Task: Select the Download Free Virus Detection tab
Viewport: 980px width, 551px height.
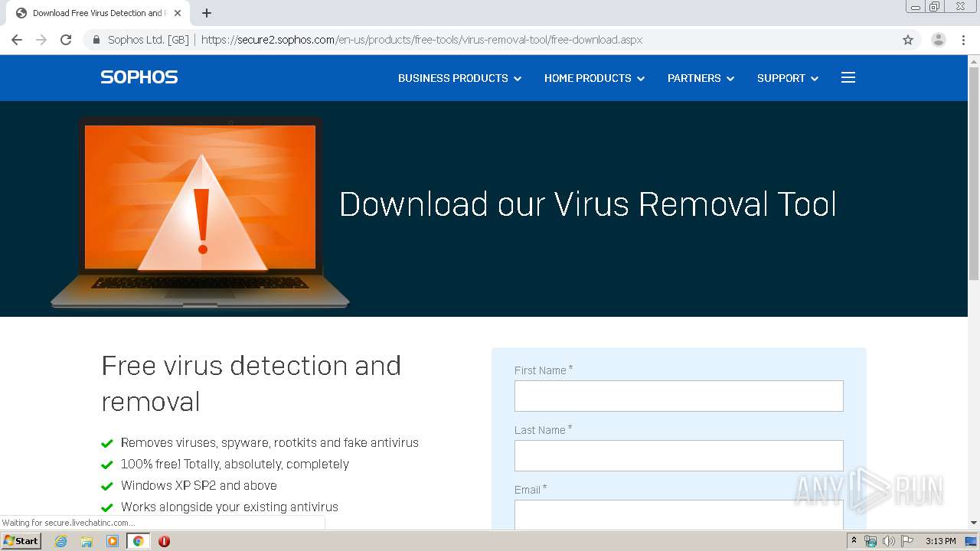Action: [98, 13]
